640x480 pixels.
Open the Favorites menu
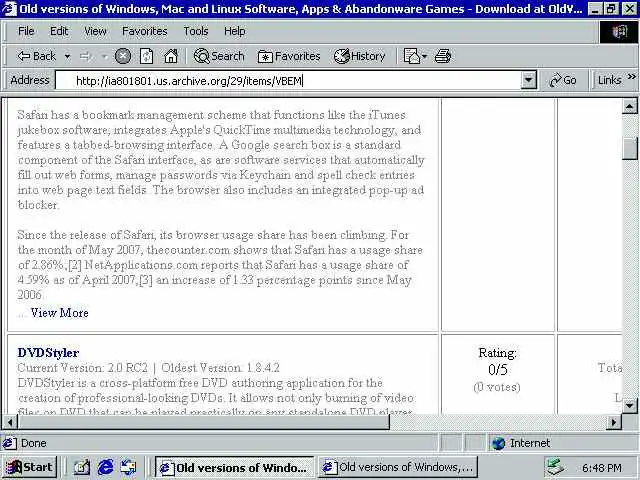144,31
